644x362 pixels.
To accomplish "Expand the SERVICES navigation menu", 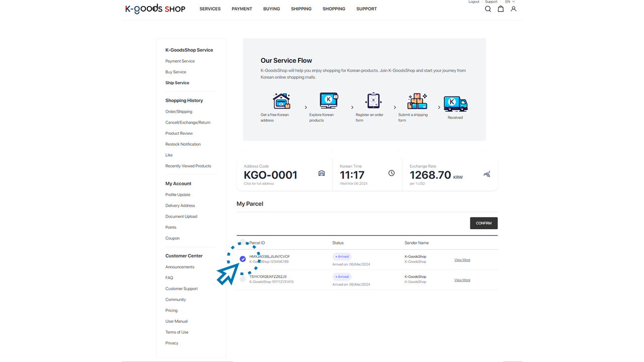I will (210, 9).
